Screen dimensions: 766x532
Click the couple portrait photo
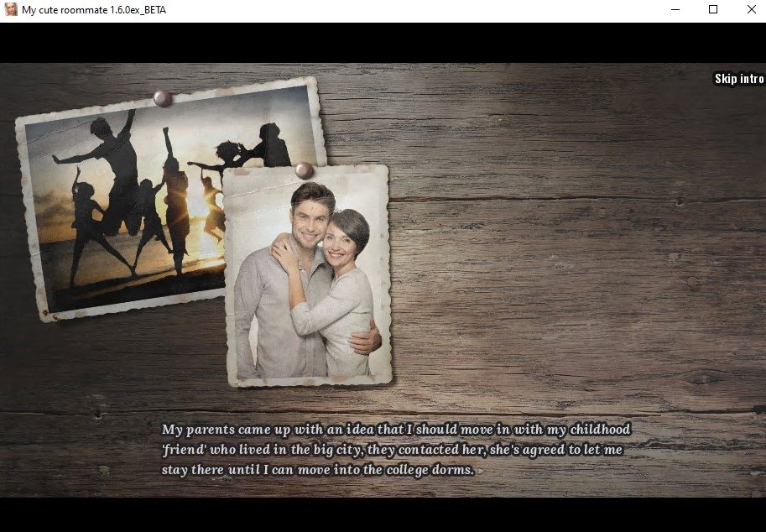(308, 275)
